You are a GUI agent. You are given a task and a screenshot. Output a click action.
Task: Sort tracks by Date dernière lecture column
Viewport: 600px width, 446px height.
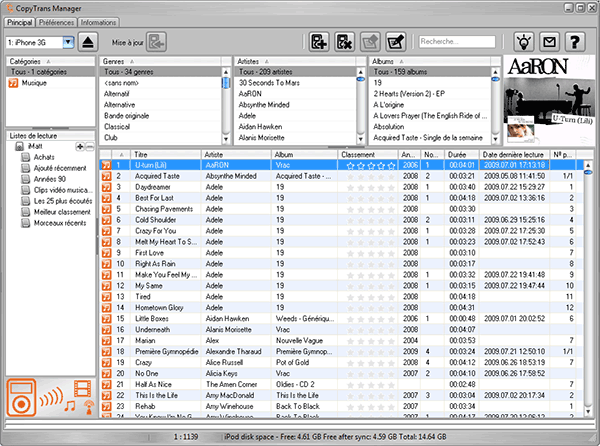pos(514,155)
